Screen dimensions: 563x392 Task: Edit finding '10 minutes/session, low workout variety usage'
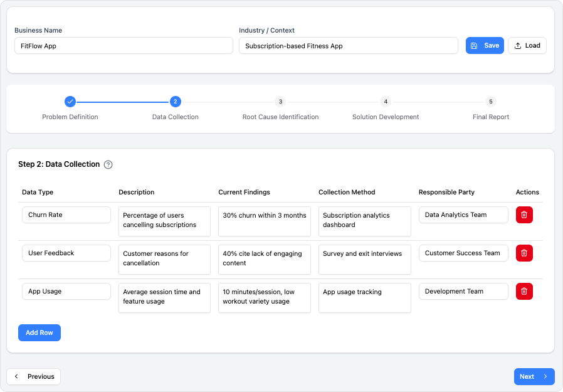click(265, 298)
